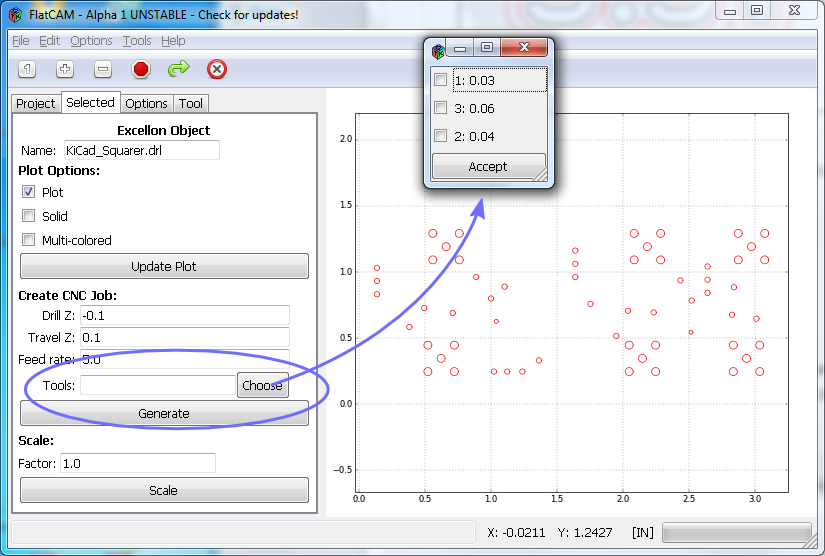
Task: Enable the Solid checkbox
Action: (28, 216)
